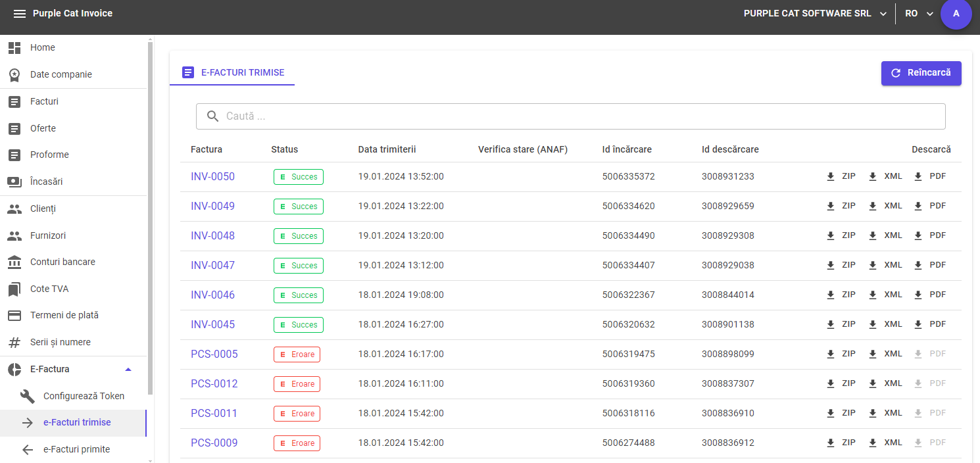Click the e-Facturi trimise right arrow icon
980x463 pixels.
28,423
